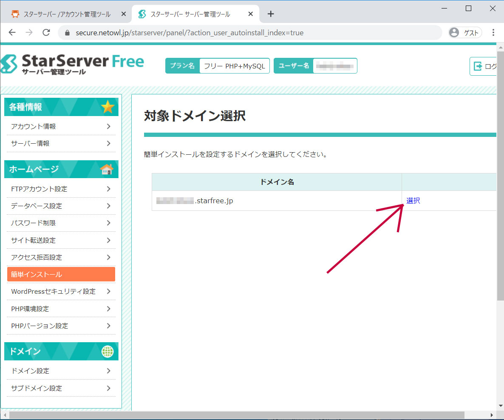Click the chevron beside アカウント情報

(x=109, y=126)
